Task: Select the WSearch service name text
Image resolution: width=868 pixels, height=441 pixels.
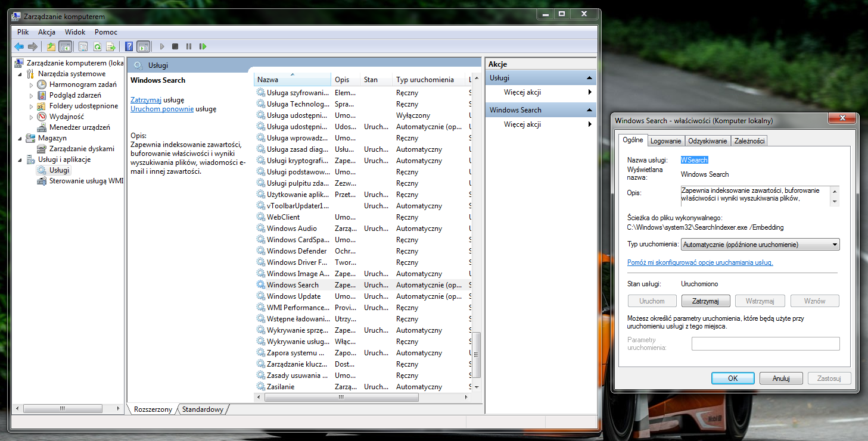Action: pos(695,160)
